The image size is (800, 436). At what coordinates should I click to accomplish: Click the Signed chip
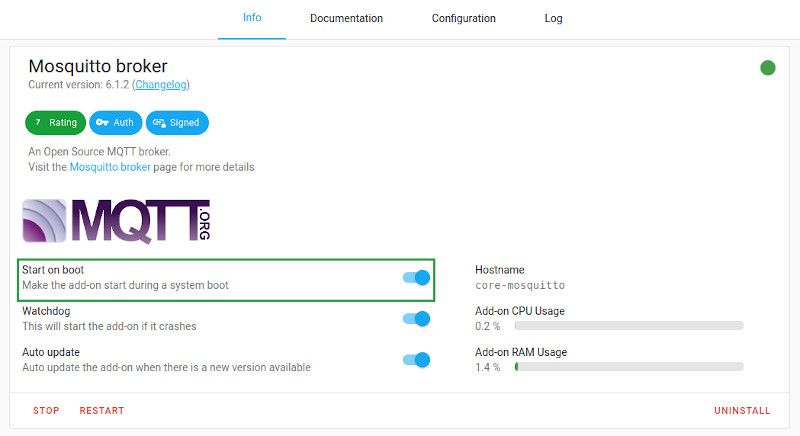tap(177, 122)
